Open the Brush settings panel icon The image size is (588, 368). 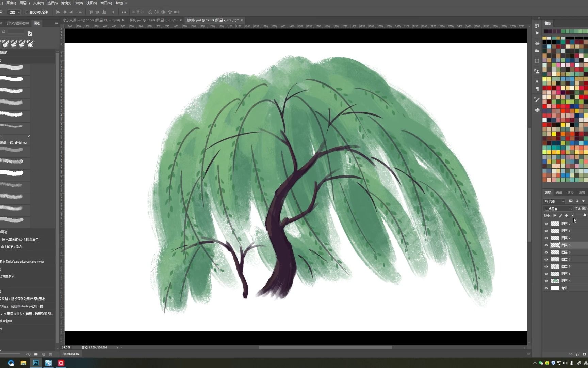pyautogui.click(x=537, y=99)
